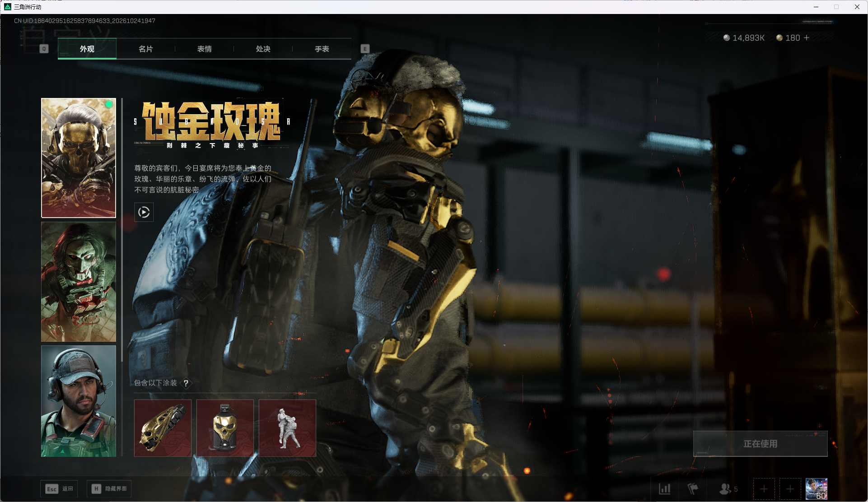This screenshot has width=868, height=502.
Task: Click the 隐藏界面 button
Action: [x=109, y=489]
